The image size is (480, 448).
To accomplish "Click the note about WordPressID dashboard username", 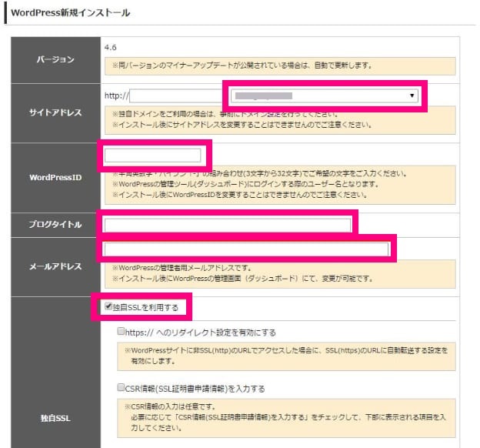I will pyautogui.click(x=245, y=184).
